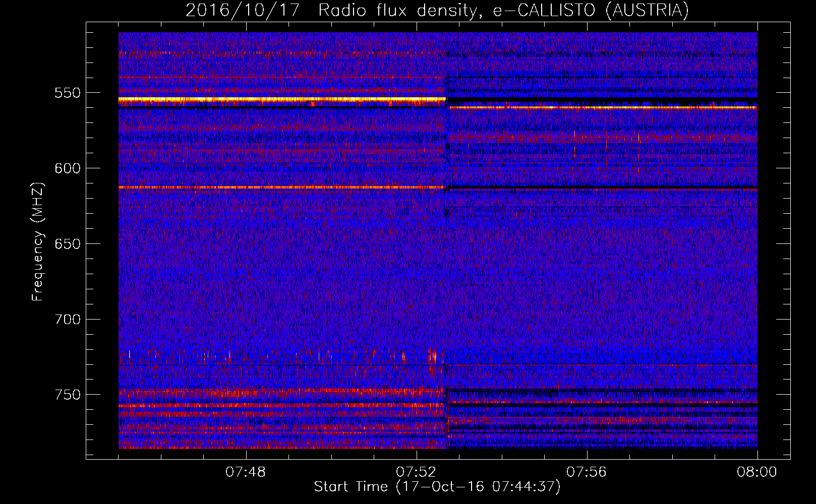Click the 'Start Time (17-Oct-16 07:44:37)' label
Screen dimensions: 816x504
tap(437, 487)
